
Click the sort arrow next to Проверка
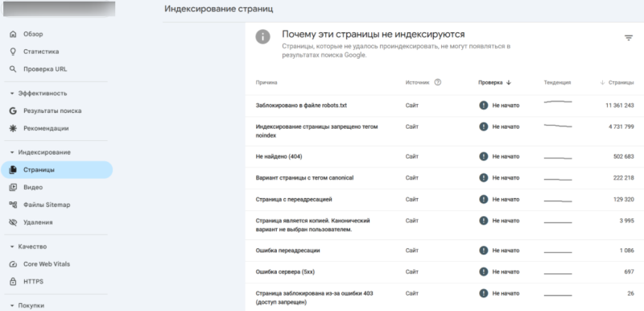coord(509,82)
